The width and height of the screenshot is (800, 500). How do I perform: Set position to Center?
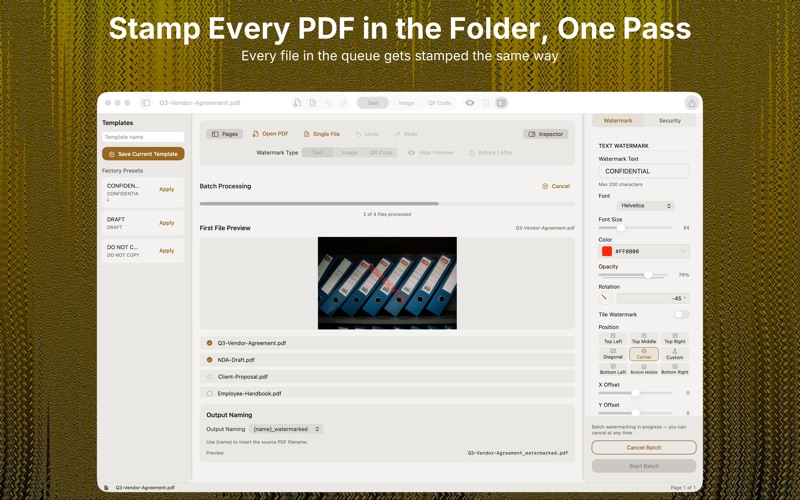644,354
